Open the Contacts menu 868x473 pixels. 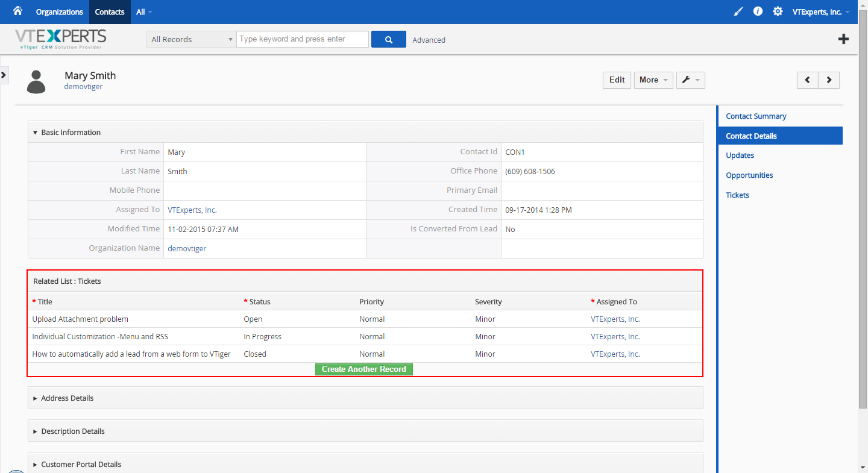click(110, 12)
